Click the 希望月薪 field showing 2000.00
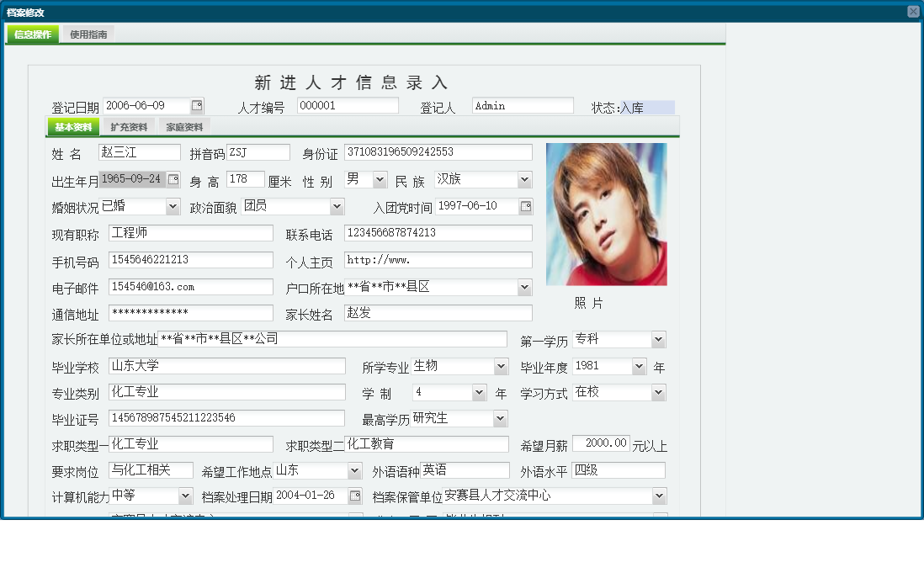This screenshot has height=578, width=924. [601, 443]
